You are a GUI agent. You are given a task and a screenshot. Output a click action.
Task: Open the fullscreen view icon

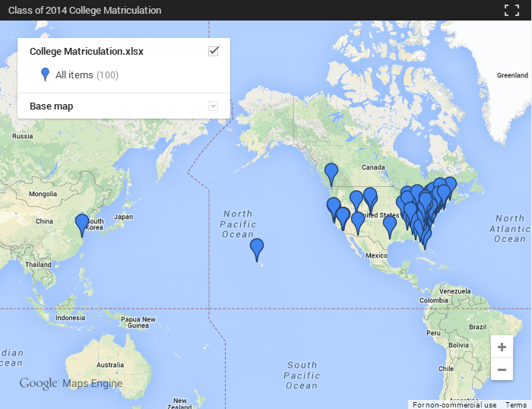(511, 10)
